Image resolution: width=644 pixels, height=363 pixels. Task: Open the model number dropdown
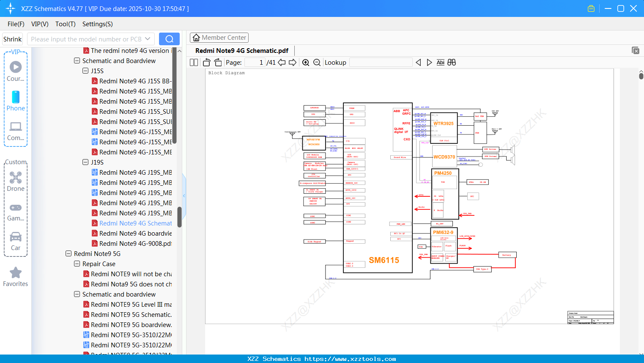147,39
